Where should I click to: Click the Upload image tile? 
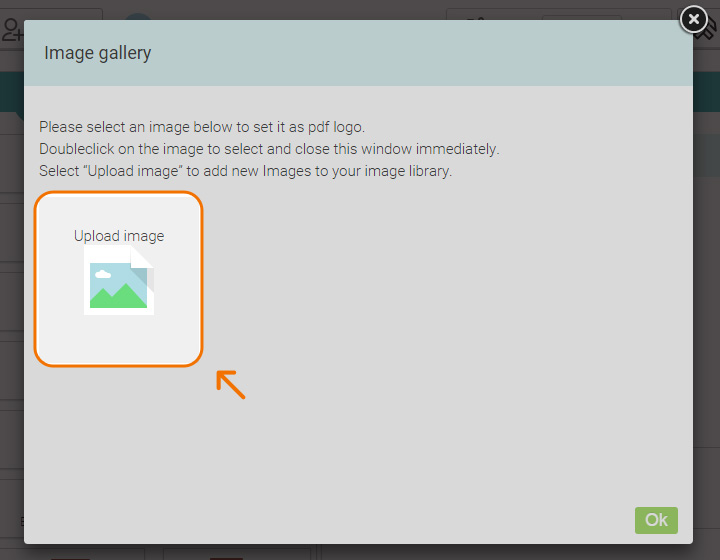(119, 278)
